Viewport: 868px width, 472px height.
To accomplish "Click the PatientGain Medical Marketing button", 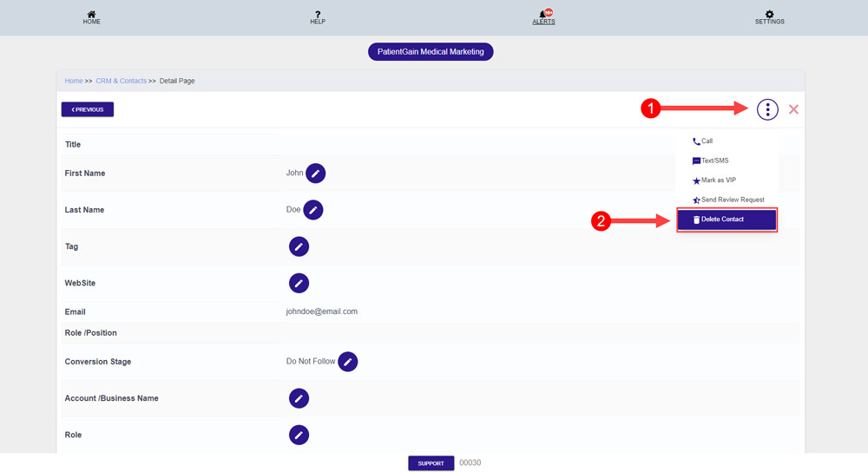I will [431, 51].
